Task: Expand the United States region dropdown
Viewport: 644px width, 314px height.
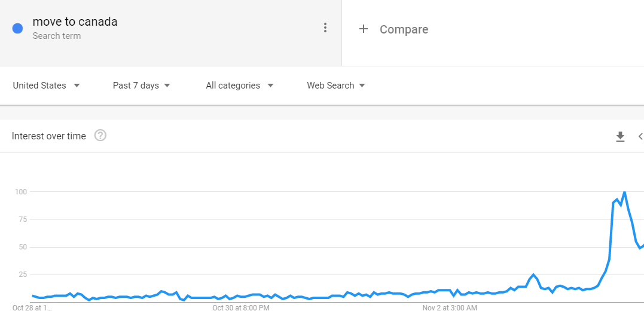Action: 46,86
